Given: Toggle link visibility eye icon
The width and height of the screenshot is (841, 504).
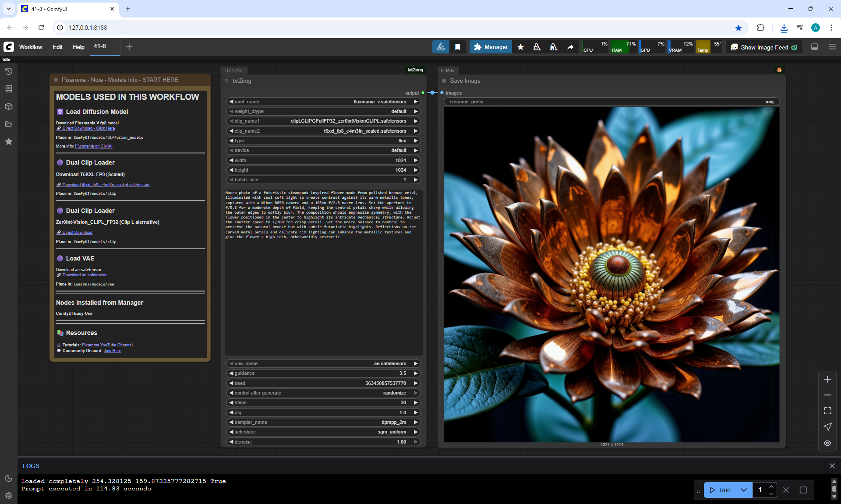Looking at the screenshot, I should pos(827,443).
